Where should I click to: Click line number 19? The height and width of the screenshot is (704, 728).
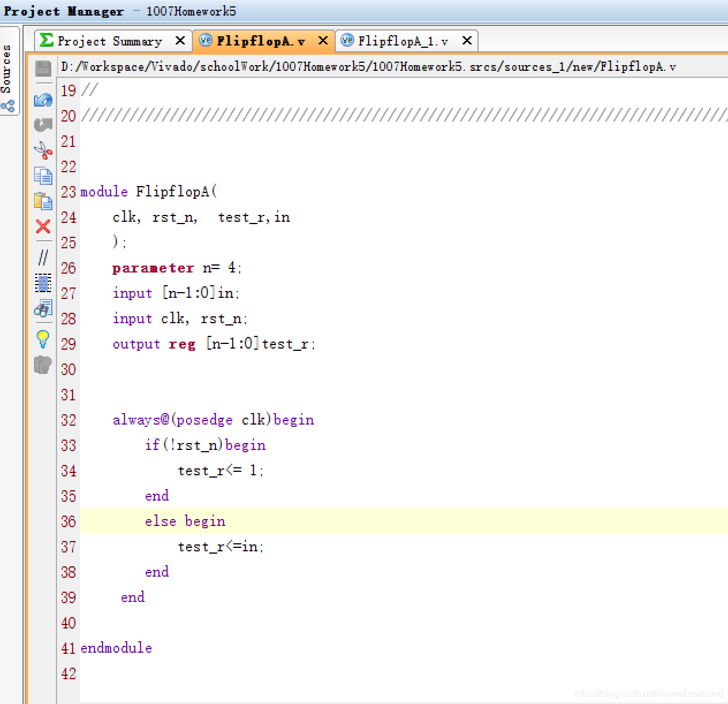click(x=69, y=90)
